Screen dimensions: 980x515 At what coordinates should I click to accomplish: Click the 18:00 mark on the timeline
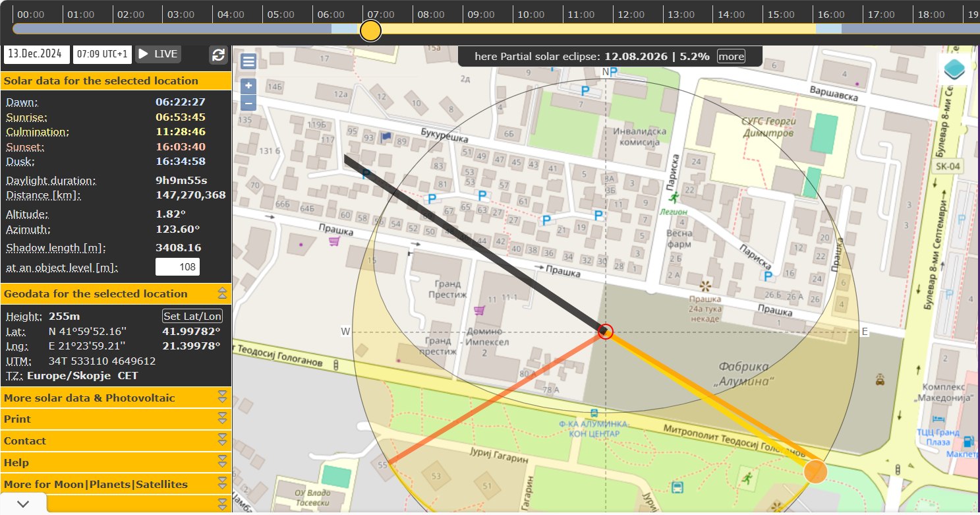click(x=932, y=14)
